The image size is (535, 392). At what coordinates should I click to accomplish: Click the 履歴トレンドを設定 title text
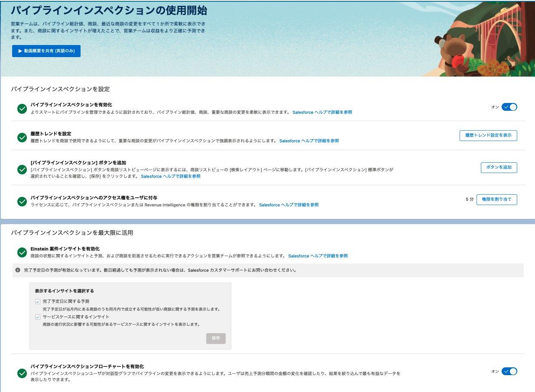tap(51, 134)
